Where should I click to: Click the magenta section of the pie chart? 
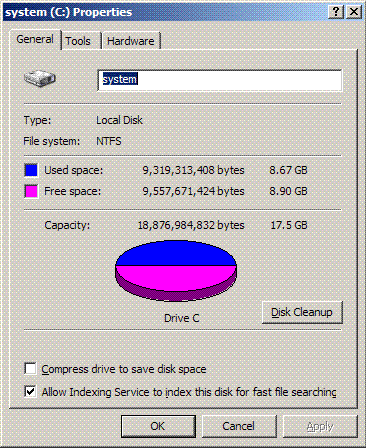pyautogui.click(x=176, y=278)
